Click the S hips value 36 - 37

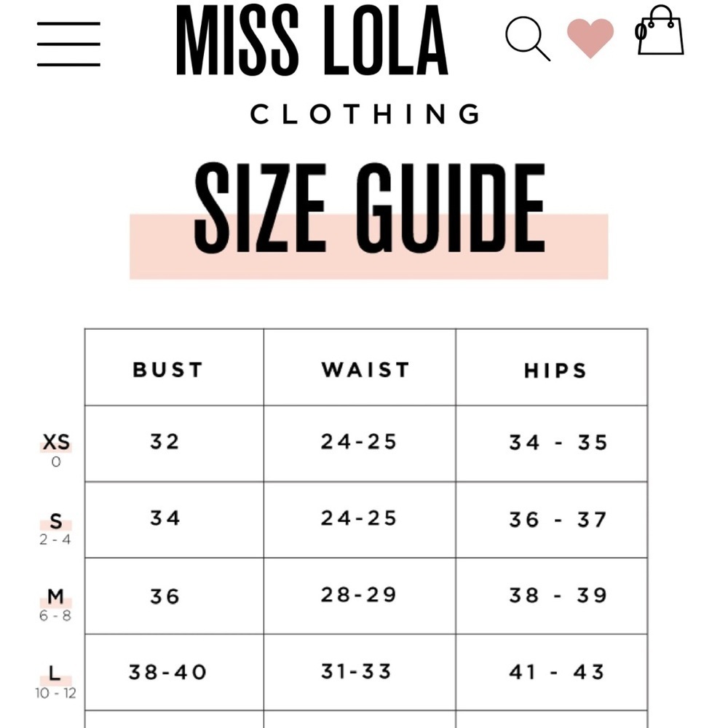coord(558,520)
